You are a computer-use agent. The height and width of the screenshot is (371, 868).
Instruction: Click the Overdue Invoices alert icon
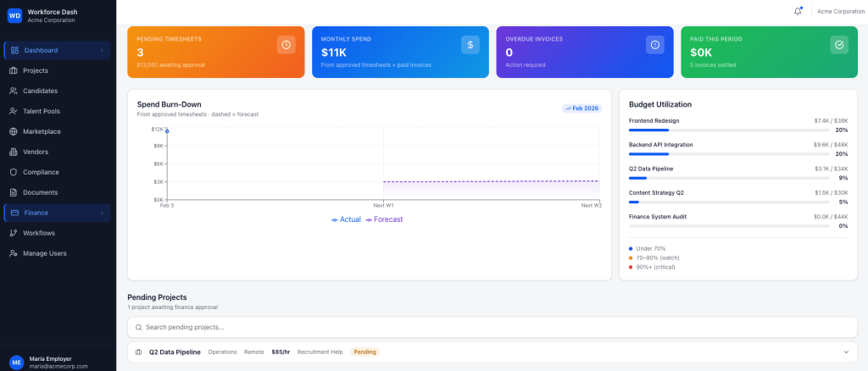(x=654, y=45)
